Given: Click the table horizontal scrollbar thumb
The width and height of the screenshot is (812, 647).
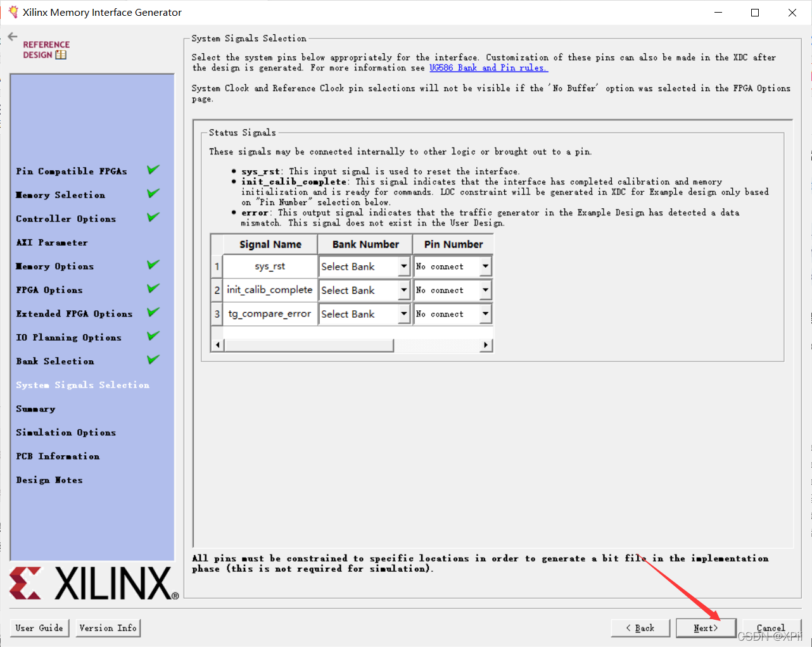Looking at the screenshot, I should point(309,345).
